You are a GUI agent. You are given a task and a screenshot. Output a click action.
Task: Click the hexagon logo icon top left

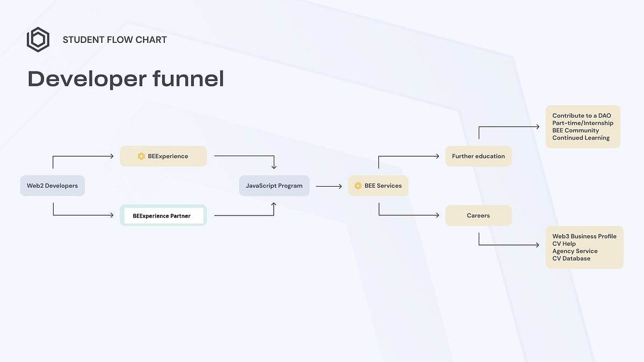(38, 39)
